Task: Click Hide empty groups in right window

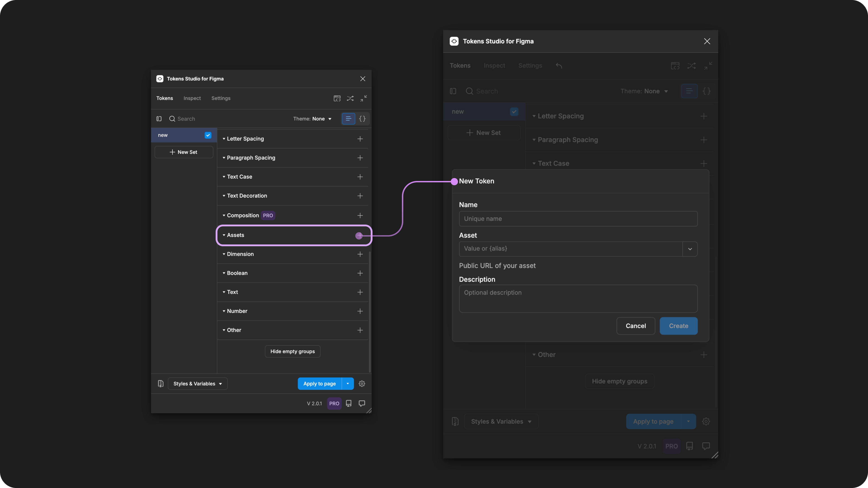Action: [619, 381]
